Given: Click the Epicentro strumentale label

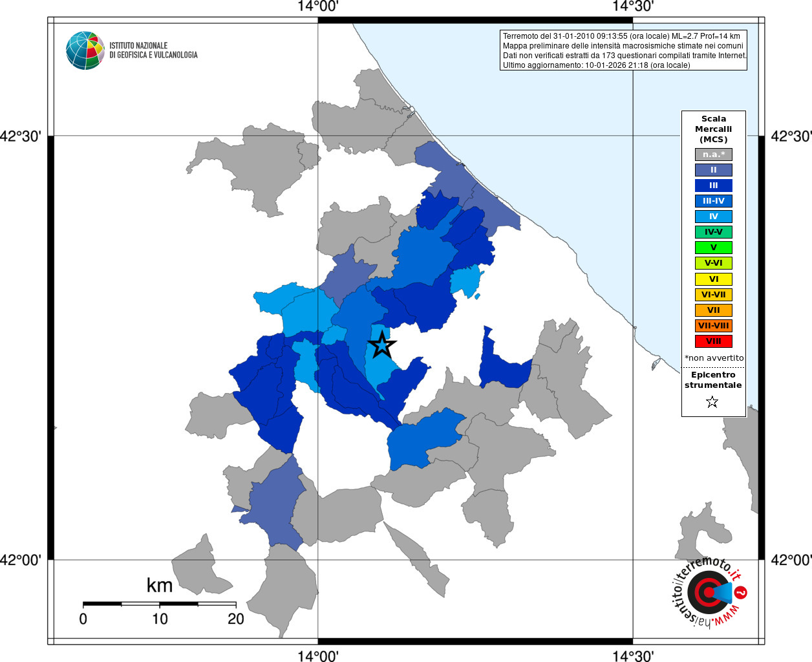Looking at the screenshot, I should coord(713,380).
